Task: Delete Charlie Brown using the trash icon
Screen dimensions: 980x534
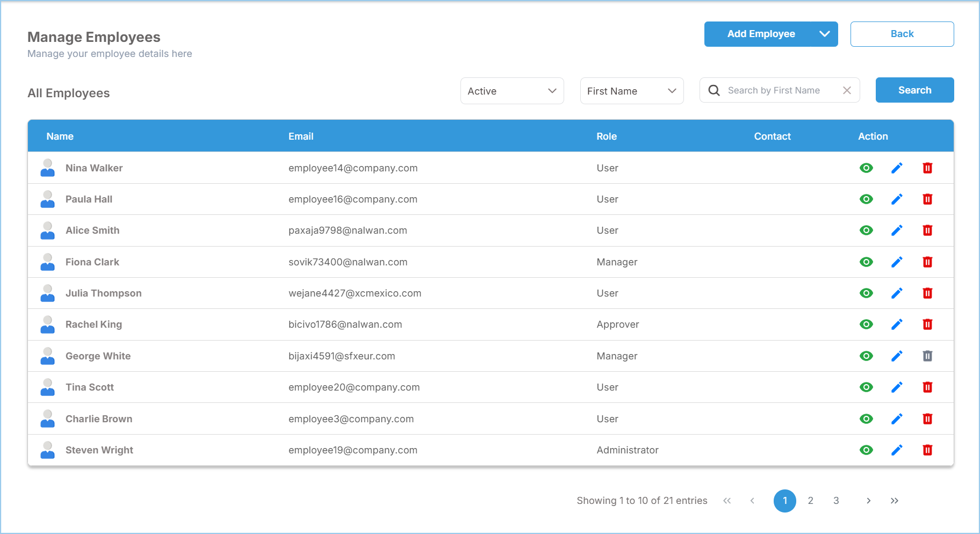Action: tap(927, 419)
